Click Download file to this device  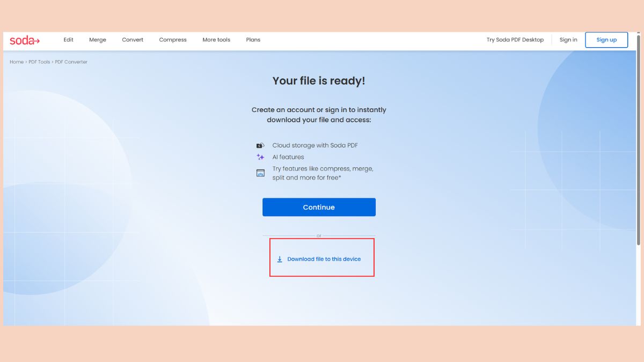(x=324, y=259)
